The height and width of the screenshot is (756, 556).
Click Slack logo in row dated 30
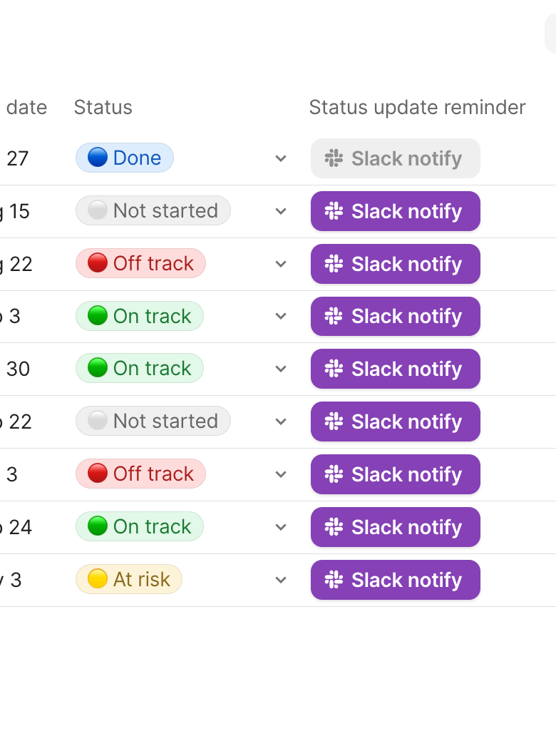click(333, 369)
